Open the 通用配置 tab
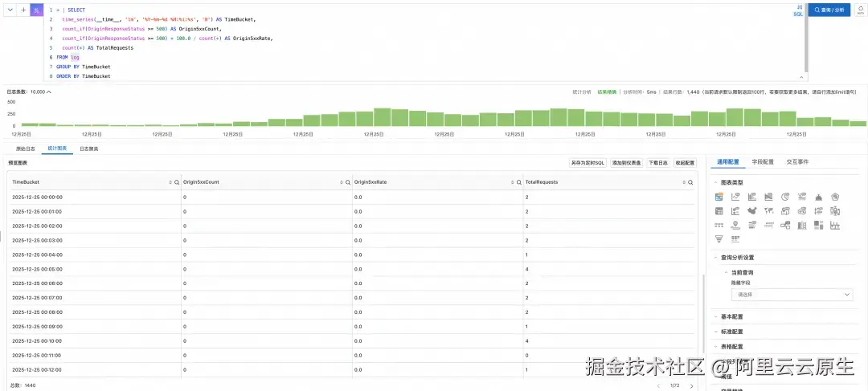This screenshot has width=868, height=391. [x=728, y=162]
